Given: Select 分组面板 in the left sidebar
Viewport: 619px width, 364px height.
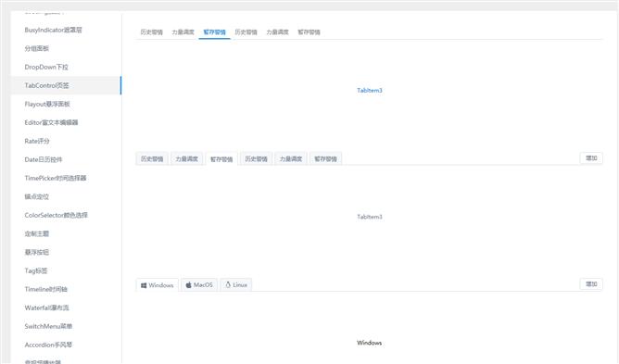Looking at the screenshot, I should tap(37, 48).
